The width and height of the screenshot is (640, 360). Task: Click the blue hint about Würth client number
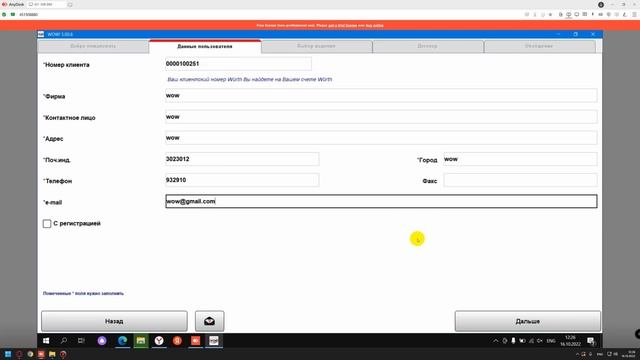pyautogui.click(x=249, y=79)
